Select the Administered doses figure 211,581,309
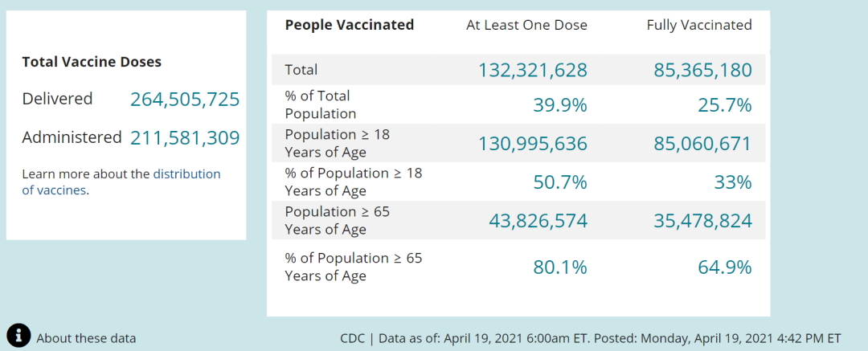 [185, 138]
